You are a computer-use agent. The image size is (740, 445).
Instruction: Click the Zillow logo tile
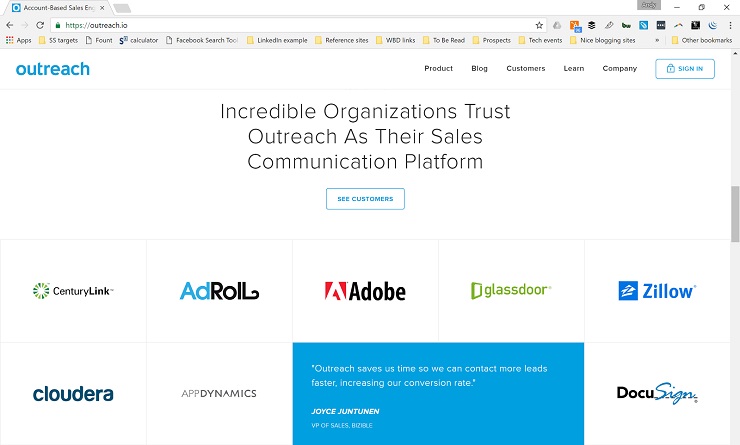[657, 291]
